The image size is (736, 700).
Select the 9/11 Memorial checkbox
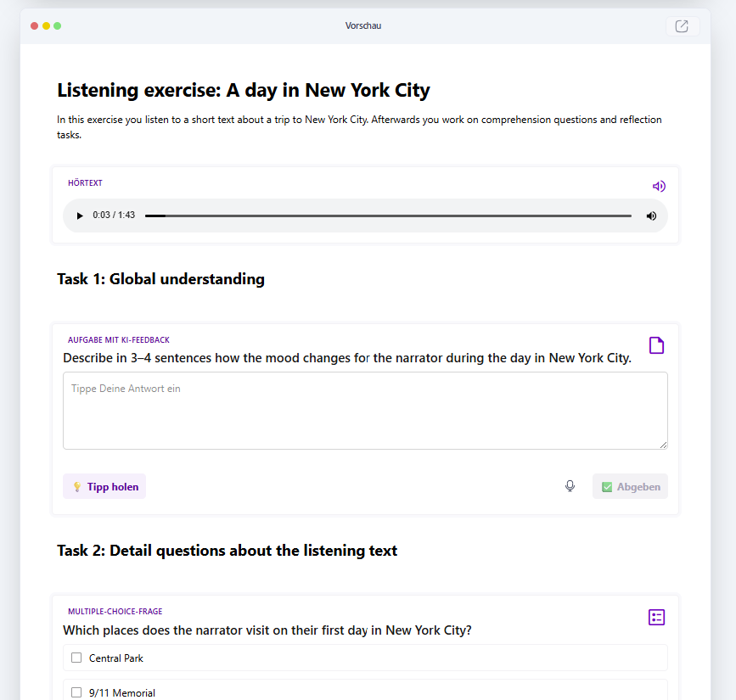tap(76, 692)
